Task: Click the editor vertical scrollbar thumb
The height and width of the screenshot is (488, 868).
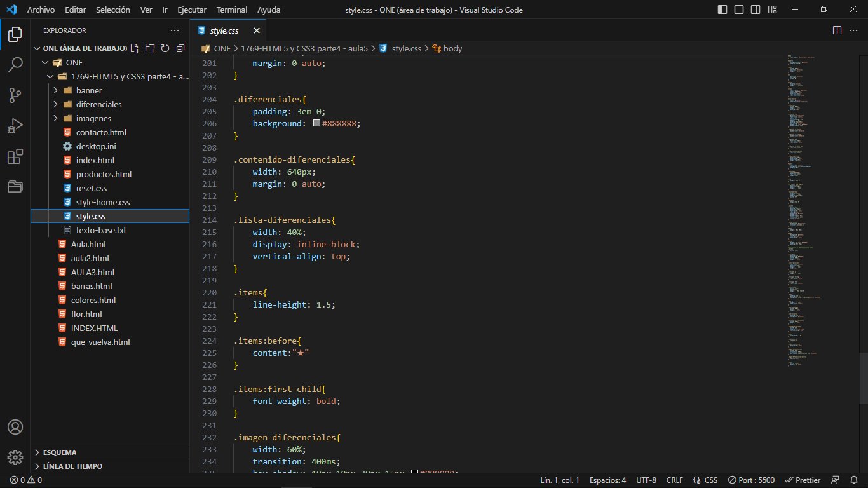Action: coord(864,379)
